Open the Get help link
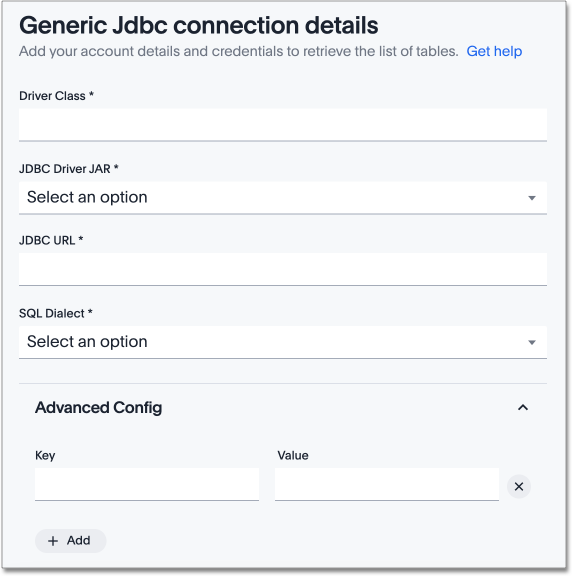This screenshot has height=576, width=572. [x=494, y=51]
